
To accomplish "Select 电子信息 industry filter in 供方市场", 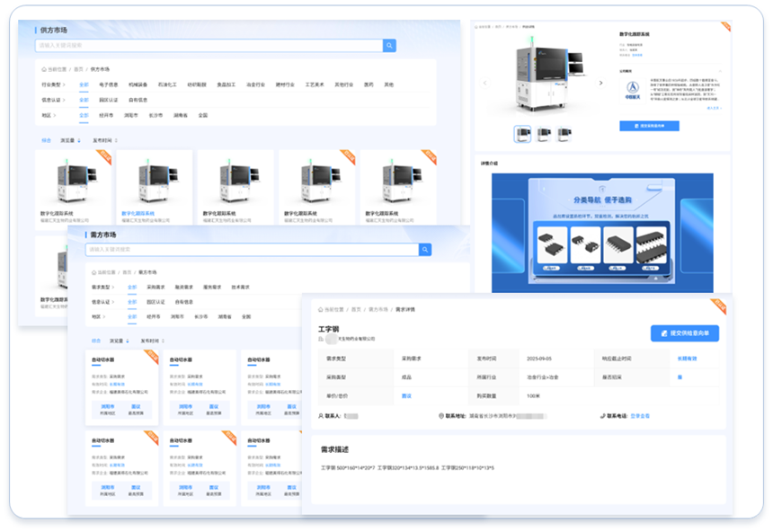I will pos(109,84).
